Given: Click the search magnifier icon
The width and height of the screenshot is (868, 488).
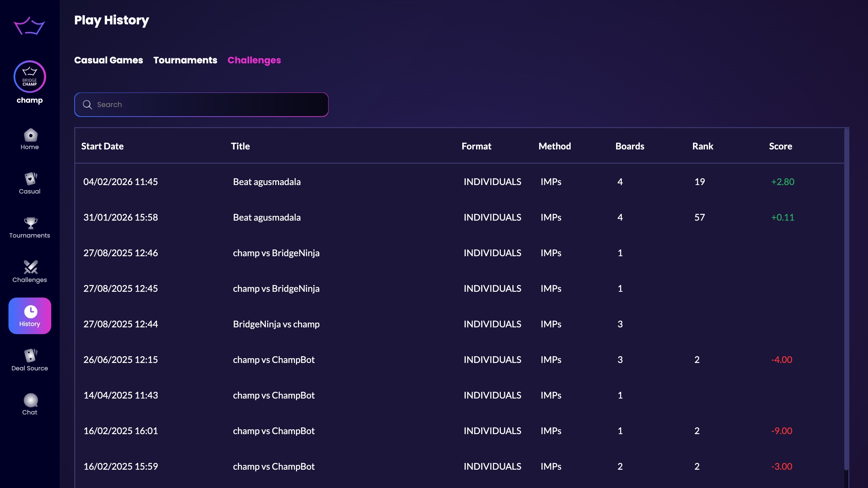Looking at the screenshot, I should tap(87, 105).
